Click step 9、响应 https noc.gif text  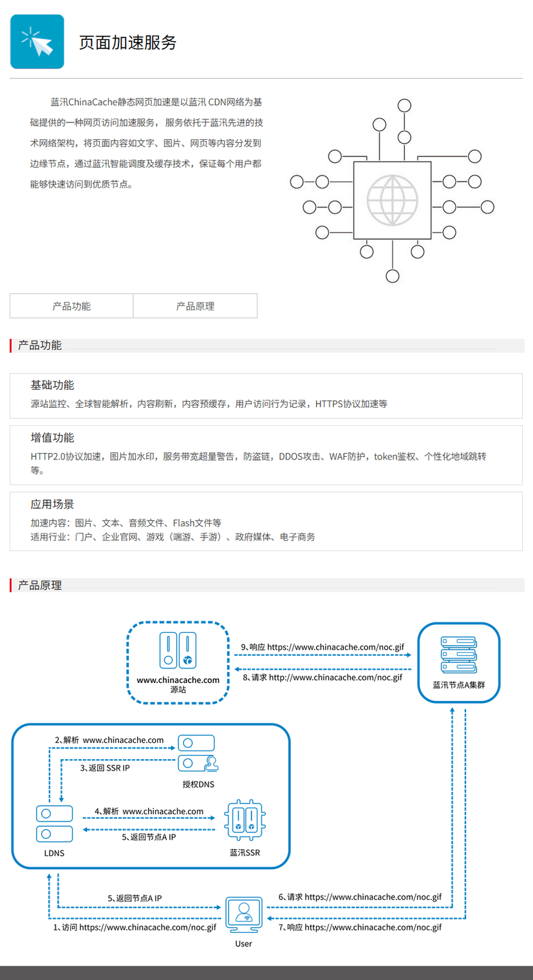pyautogui.click(x=323, y=646)
